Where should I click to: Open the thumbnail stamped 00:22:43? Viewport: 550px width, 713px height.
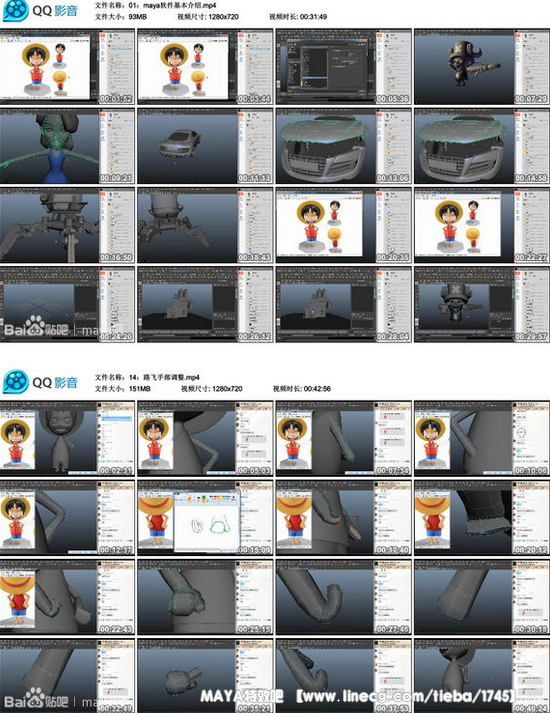(67, 597)
